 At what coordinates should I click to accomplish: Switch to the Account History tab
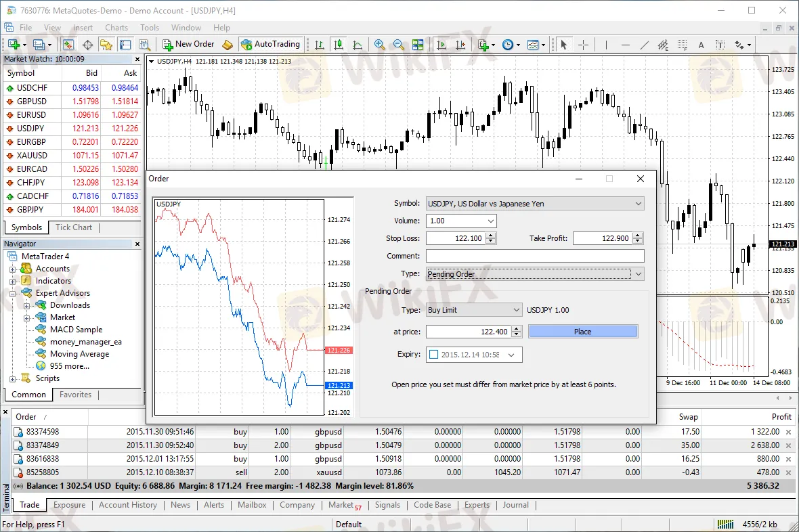click(x=128, y=505)
